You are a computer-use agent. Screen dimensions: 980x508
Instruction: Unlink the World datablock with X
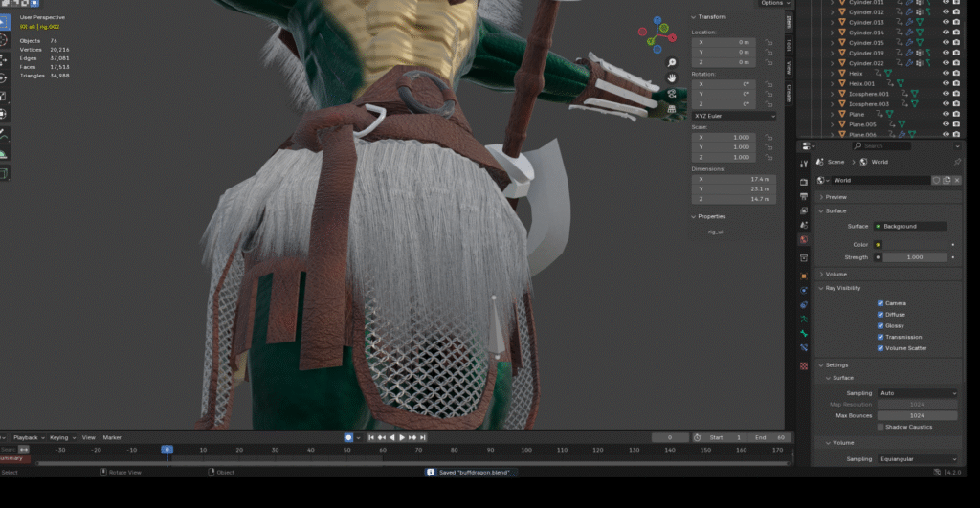(956, 180)
